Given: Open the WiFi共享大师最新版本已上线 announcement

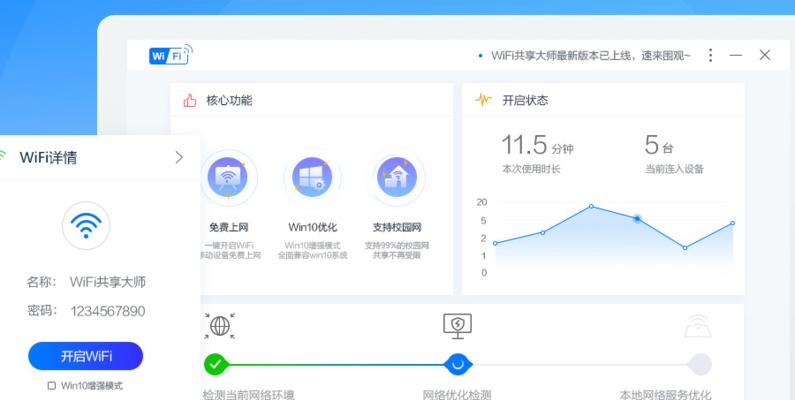Looking at the screenshot, I should click(590, 56).
